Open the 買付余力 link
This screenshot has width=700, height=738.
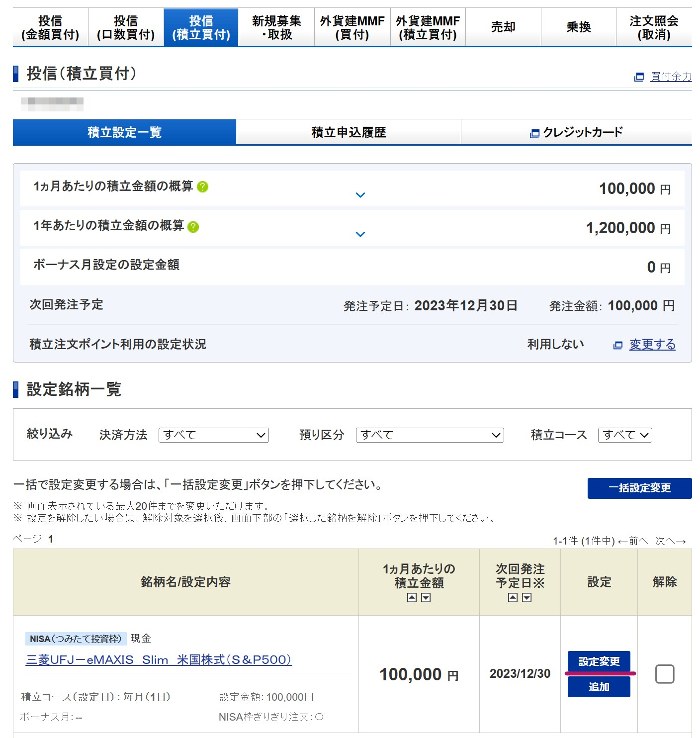pyautogui.click(x=671, y=77)
